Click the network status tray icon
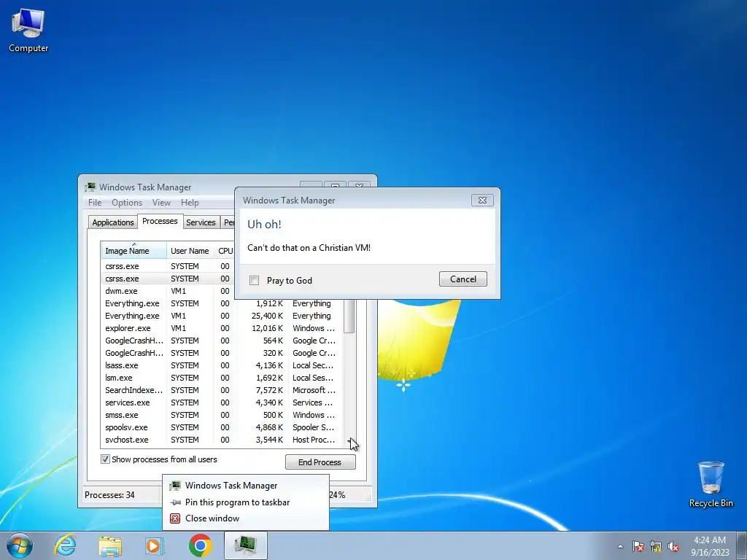747x560 pixels. tap(656, 546)
